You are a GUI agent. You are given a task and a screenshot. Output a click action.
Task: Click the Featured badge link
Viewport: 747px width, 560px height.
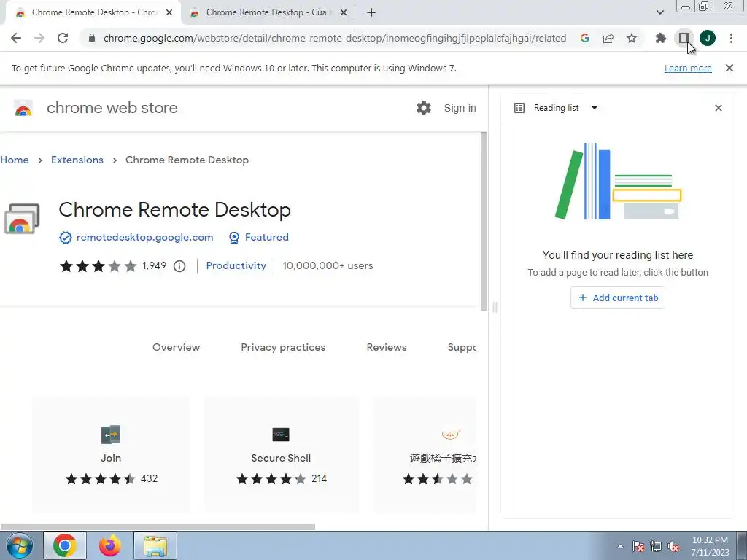(266, 237)
